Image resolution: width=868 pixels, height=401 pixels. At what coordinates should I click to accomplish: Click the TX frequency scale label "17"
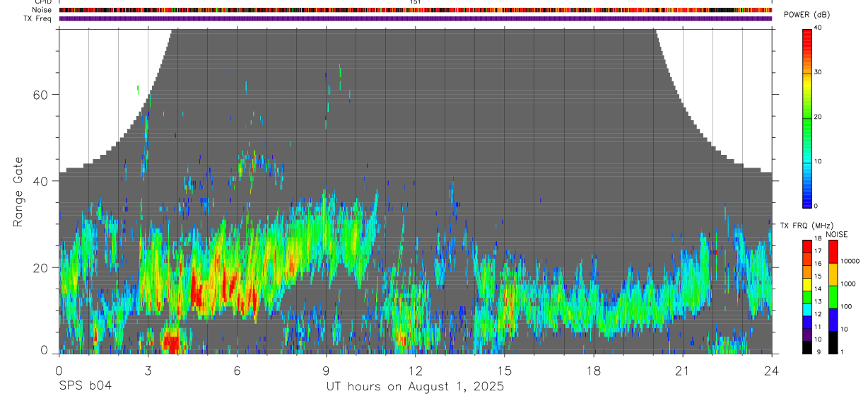click(x=819, y=251)
